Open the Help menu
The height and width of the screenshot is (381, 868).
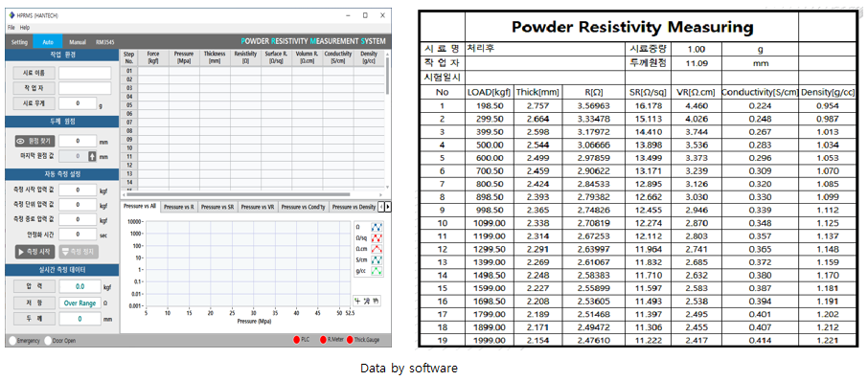pyautogui.click(x=24, y=27)
